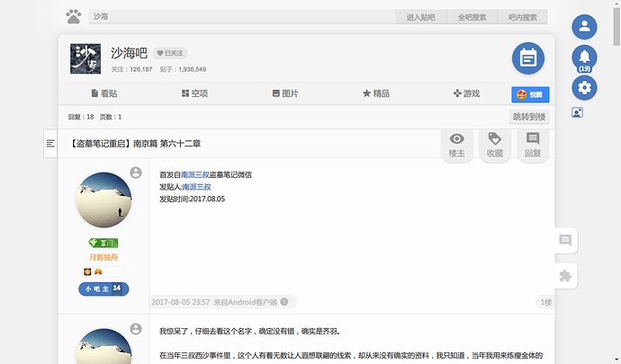Click the 回复 reply button
The height and width of the screenshot is (364, 621).
[x=532, y=144]
